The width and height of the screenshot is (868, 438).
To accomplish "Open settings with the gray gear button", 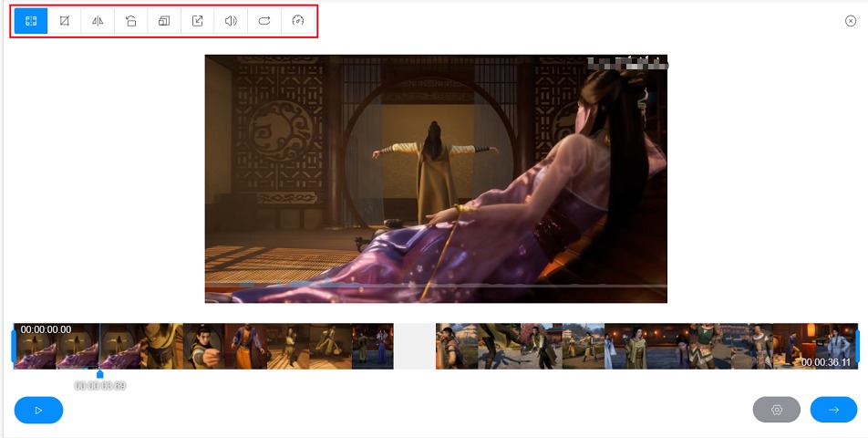I will [777, 410].
